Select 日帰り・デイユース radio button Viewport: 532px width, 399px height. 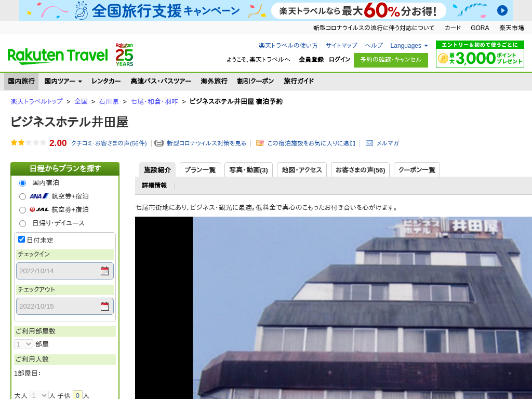[x=22, y=223]
